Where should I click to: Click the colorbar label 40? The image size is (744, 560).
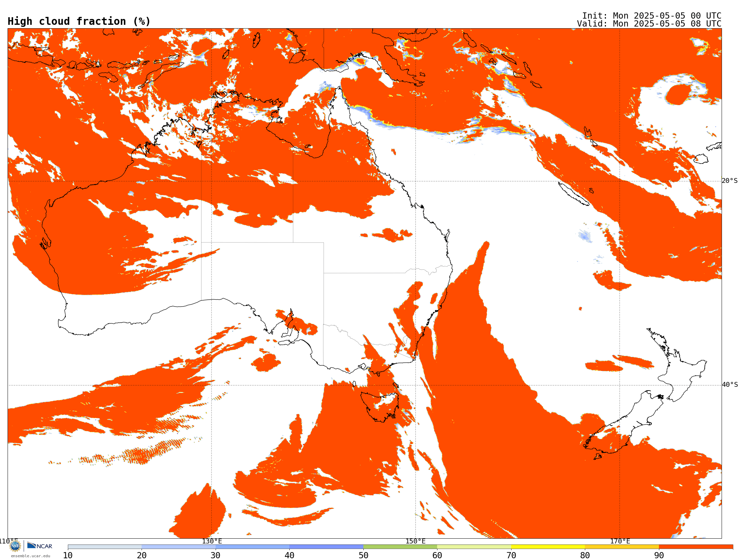289,555
